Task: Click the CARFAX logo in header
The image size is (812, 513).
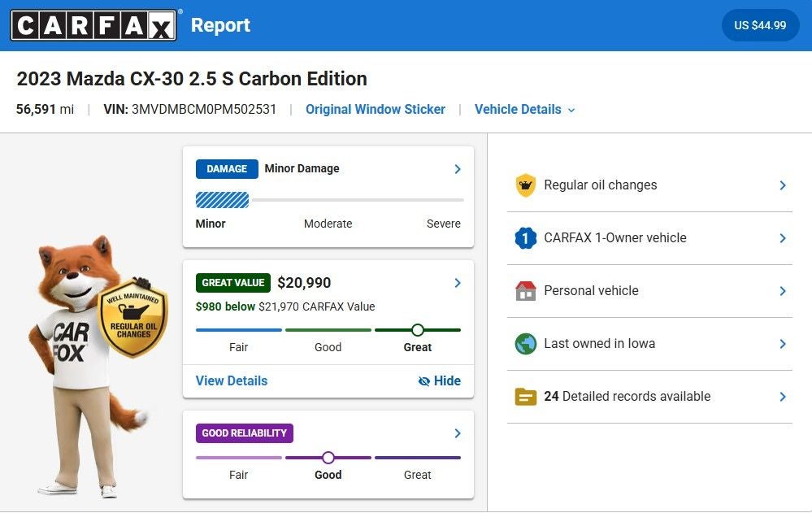Action: click(93, 25)
